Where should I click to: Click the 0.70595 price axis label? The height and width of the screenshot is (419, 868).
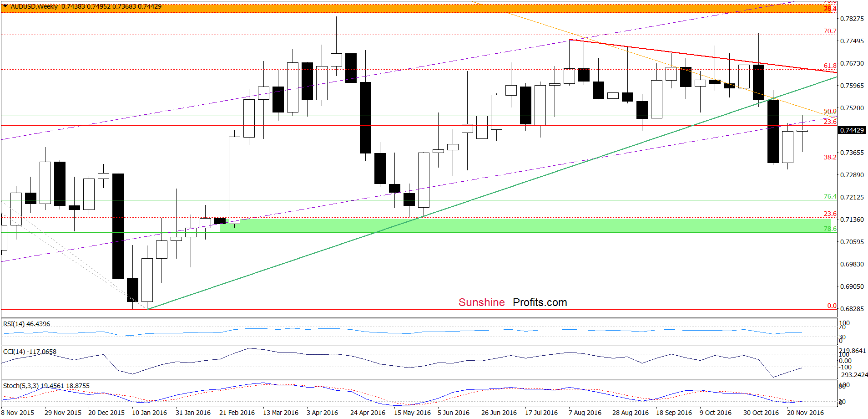(852, 242)
